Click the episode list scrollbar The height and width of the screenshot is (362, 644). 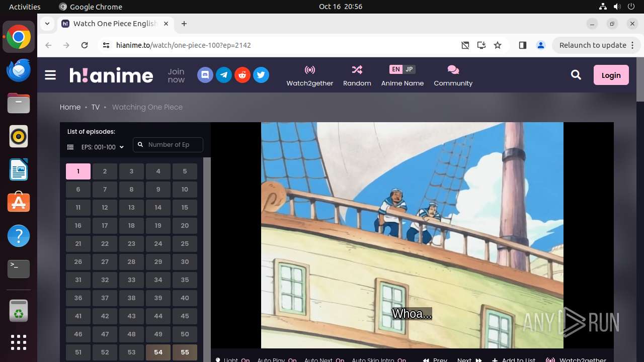point(207,259)
